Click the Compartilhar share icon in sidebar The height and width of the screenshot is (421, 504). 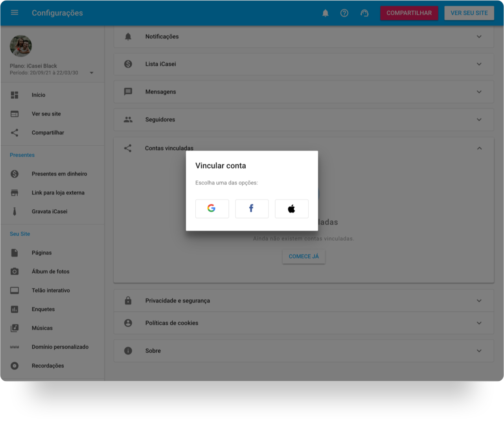(15, 133)
